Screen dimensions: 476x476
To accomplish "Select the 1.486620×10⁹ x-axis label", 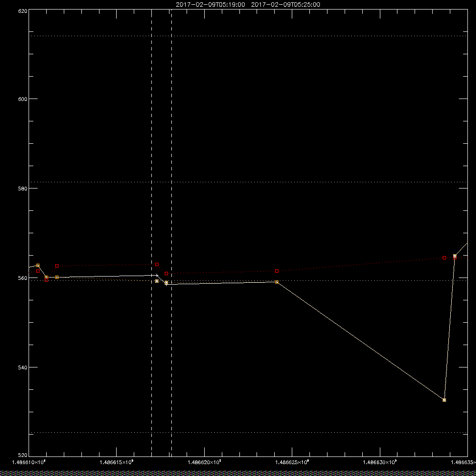I will (205, 462).
